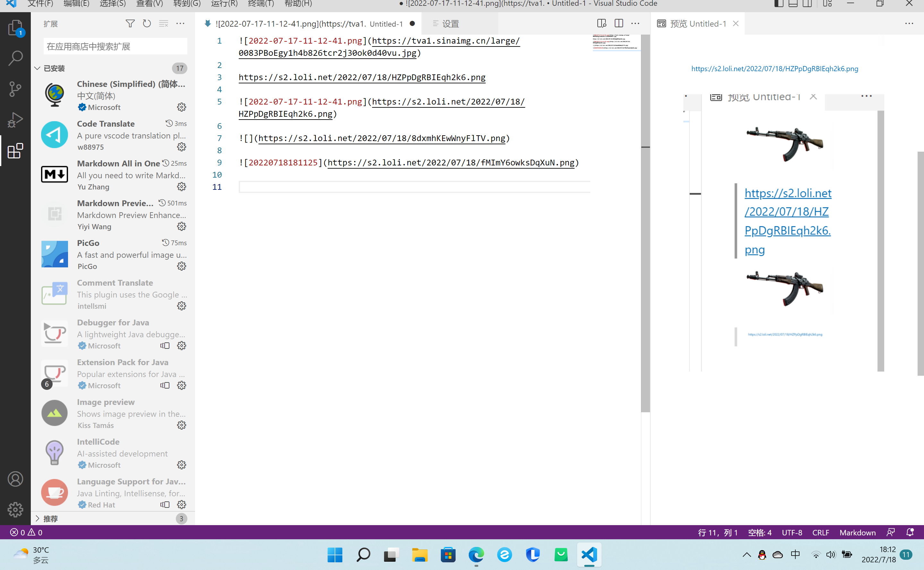Open the Source Control view
Image resolution: width=924 pixels, height=570 pixels.
pyautogui.click(x=15, y=89)
